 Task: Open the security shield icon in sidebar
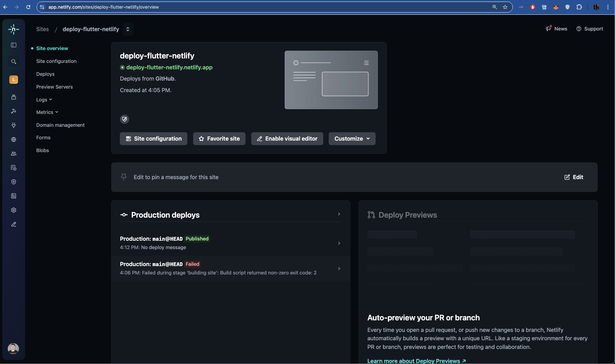[x=13, y=182]
